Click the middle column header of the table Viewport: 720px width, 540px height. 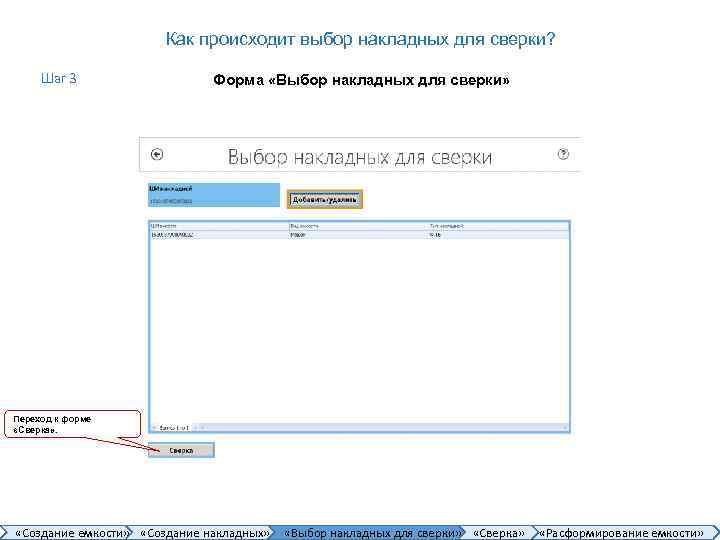358,226
